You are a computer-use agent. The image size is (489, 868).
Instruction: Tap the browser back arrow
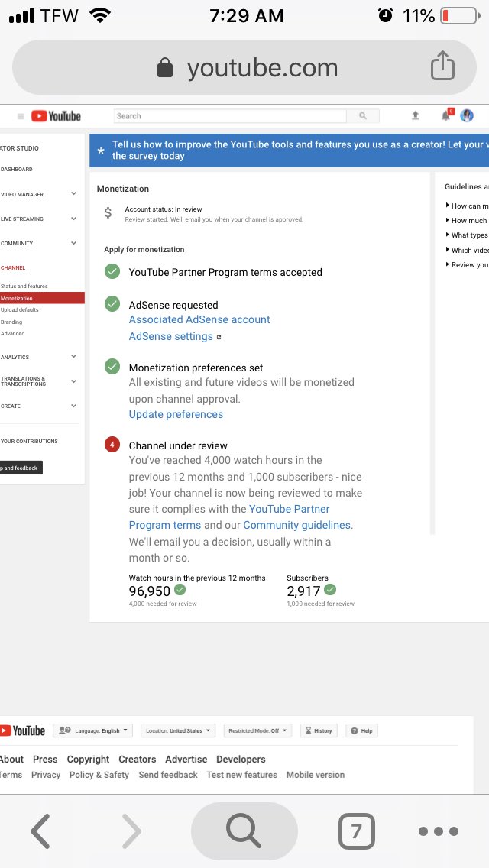40,831
